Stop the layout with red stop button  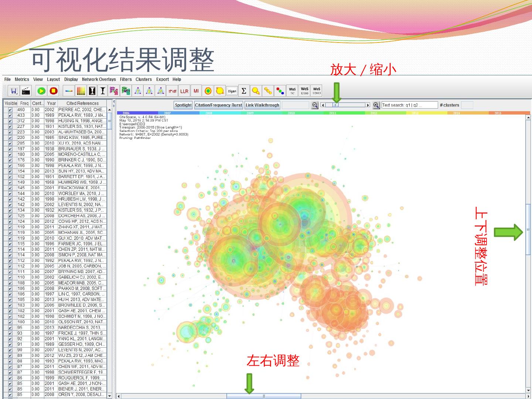click(x=54, y=91)
